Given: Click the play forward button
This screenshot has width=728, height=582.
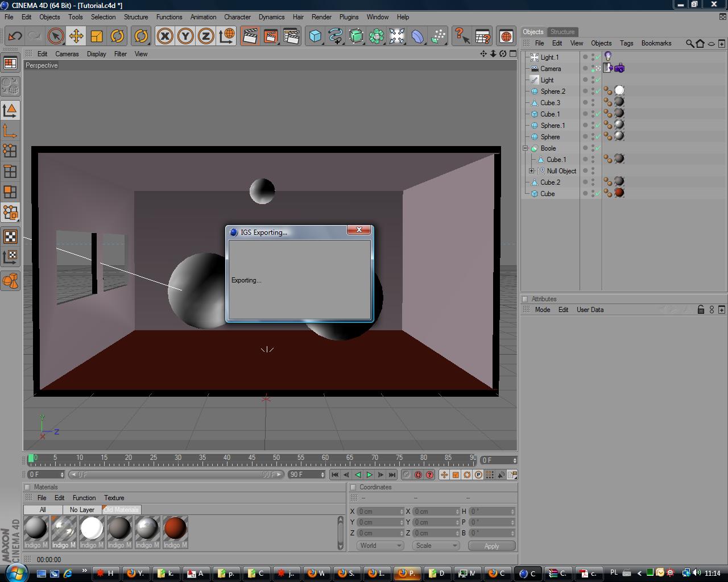Looking at the screenshot, I should (369, 475).
